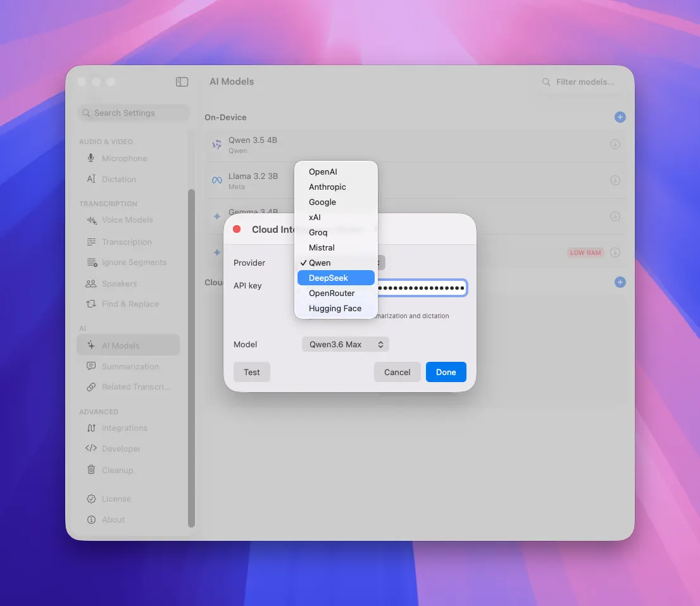Cancel the cloud integration dialog
This screenshot has width=700, height=606.
tap(397, 372)
